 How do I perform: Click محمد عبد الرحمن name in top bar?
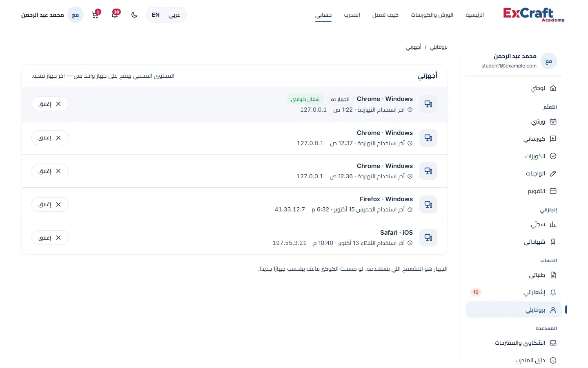point(42,15)
